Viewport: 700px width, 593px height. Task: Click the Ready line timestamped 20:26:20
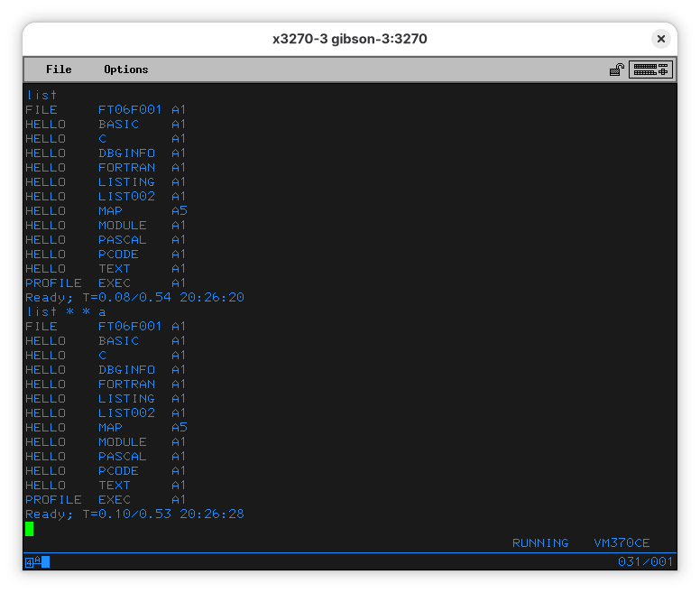134,297
